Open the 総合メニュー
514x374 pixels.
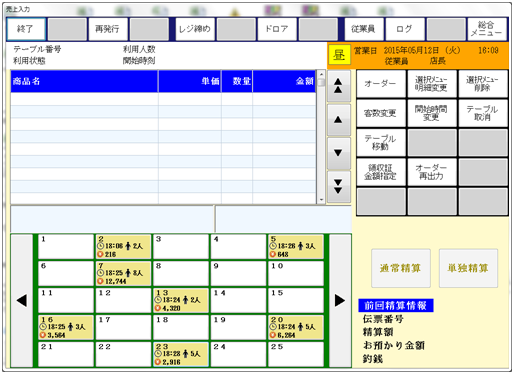487,29
